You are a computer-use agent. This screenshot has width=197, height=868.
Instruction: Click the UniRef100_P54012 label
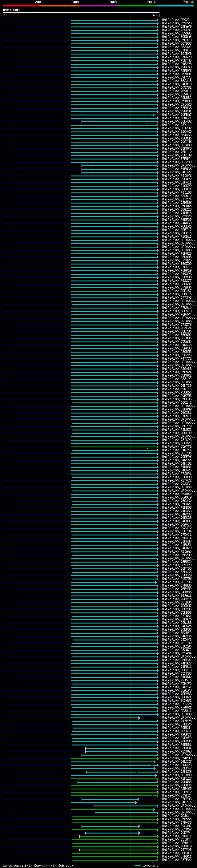pos(176,843)
